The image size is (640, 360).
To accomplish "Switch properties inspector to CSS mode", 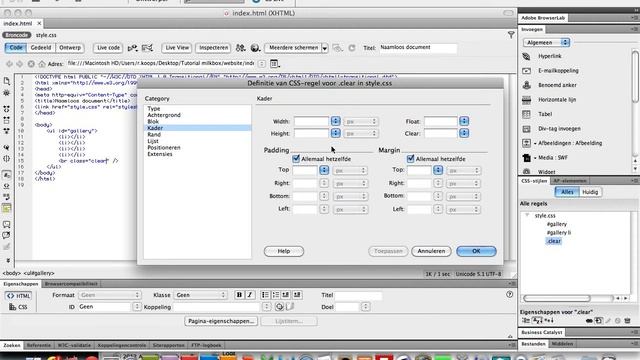I will pyautogui.click(x=18, y=307).
